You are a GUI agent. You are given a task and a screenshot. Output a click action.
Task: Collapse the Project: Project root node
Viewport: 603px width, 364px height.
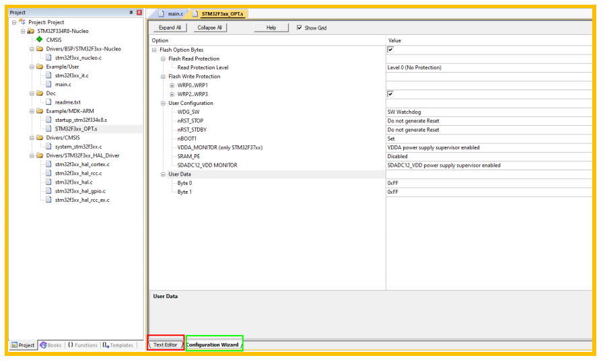(x=14, y=22)
